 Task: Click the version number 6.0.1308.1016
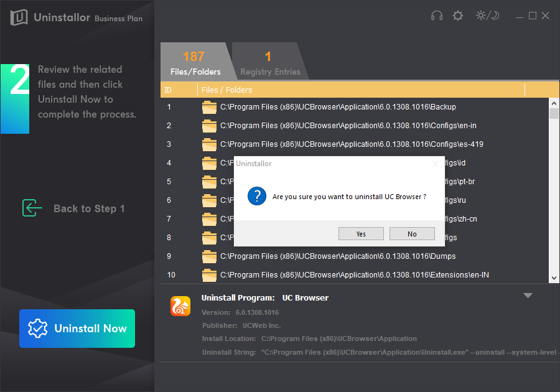coord(257,312)
